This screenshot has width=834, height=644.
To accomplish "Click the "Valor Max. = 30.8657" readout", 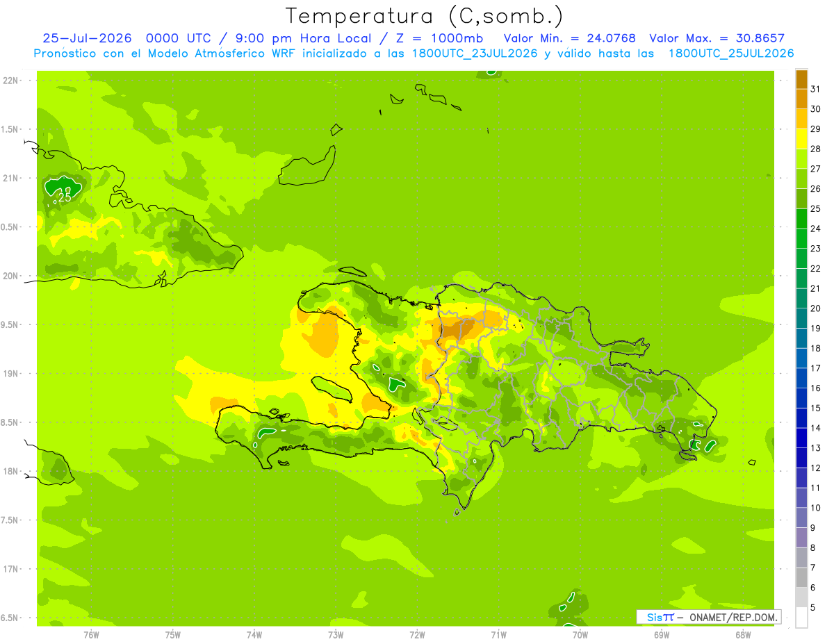I will point(717,38).
